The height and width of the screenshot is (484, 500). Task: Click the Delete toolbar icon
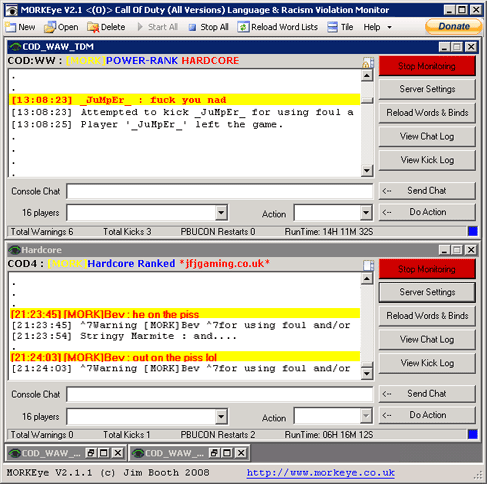click(93, 27)
